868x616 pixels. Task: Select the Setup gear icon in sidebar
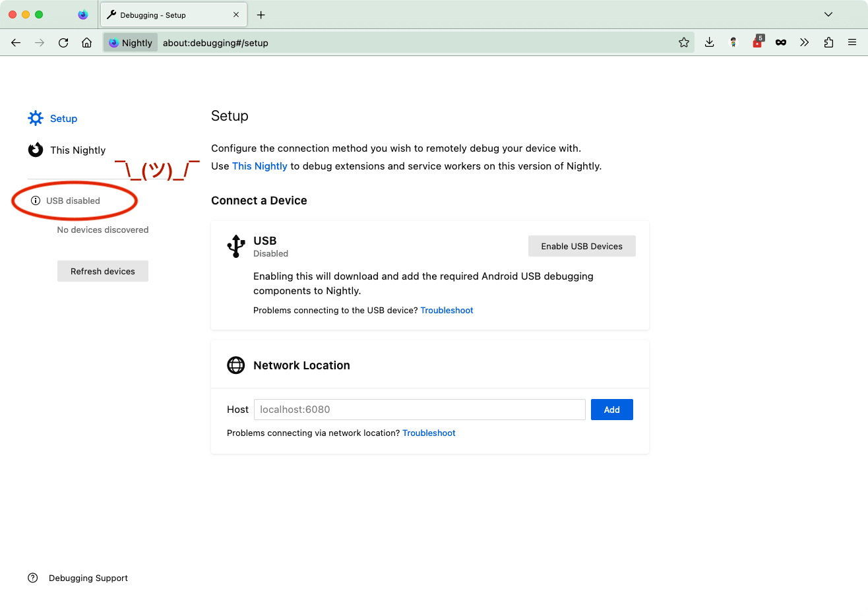point(35,118)
